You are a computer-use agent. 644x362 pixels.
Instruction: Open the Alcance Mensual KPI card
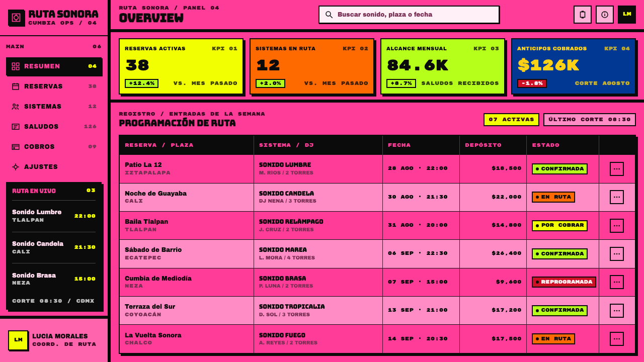(443, 66)
